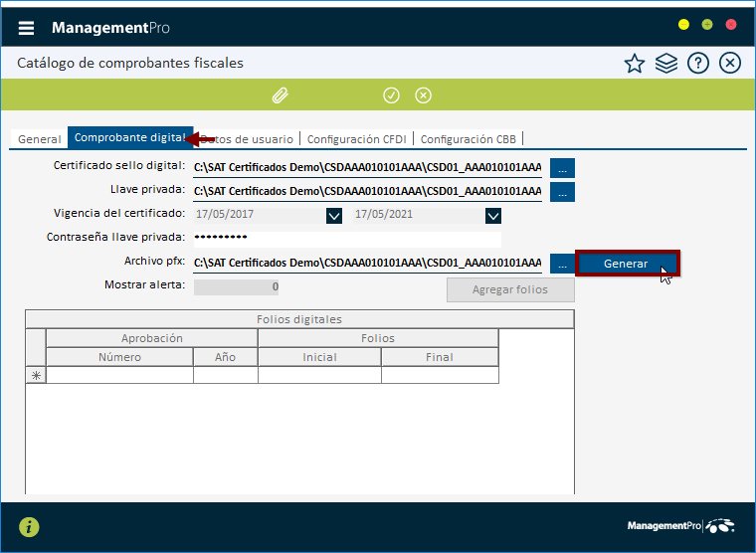Click the Certificado sello digital path field
756x553 pixels.
(x=367, y=168)
